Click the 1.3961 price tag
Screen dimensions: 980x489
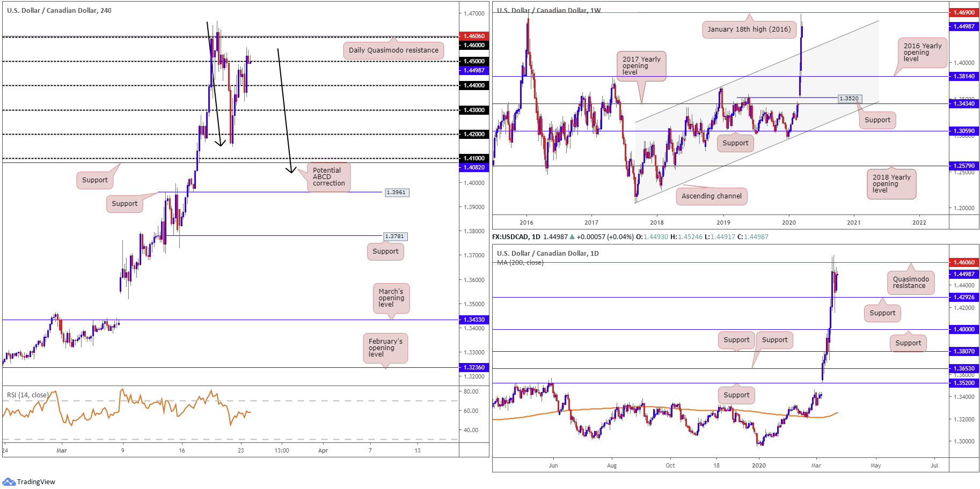click(397, 192)
